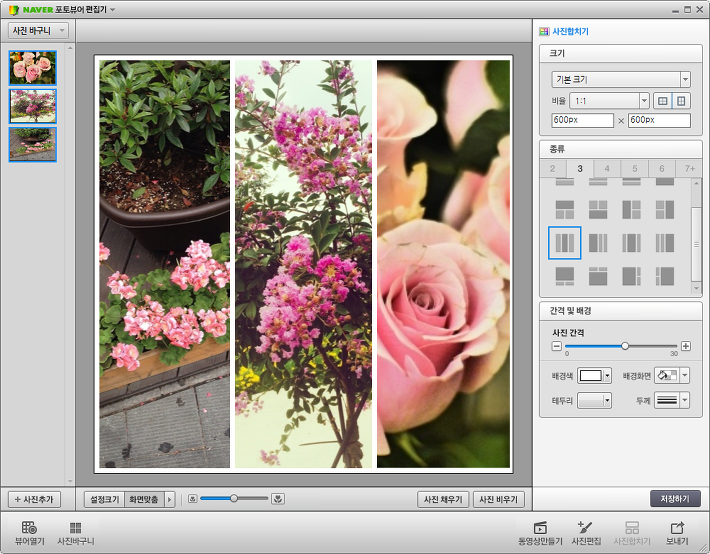This screenshot has height=554, width=710.
Task: Click the canvas zoom slider handle
Action: coord(234,499)
